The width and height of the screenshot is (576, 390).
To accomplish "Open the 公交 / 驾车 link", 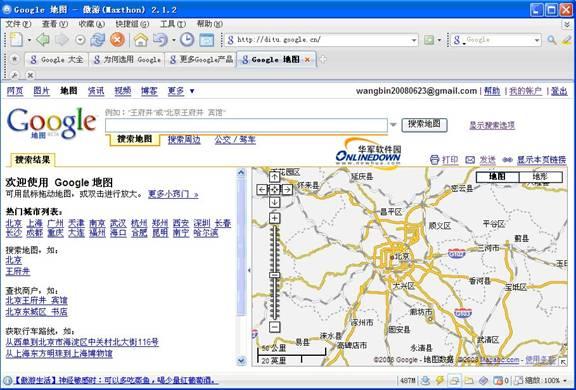I will [235, 140].
